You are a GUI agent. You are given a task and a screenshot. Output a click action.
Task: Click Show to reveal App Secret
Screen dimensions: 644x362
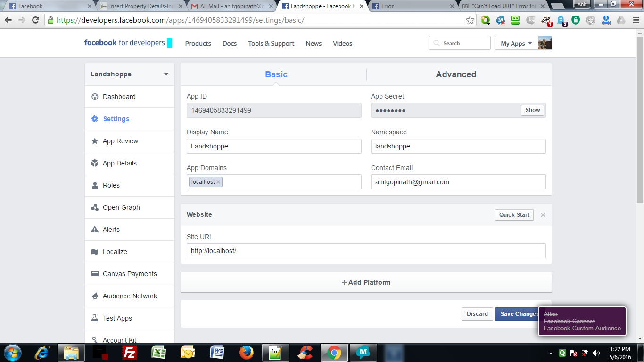533,110
